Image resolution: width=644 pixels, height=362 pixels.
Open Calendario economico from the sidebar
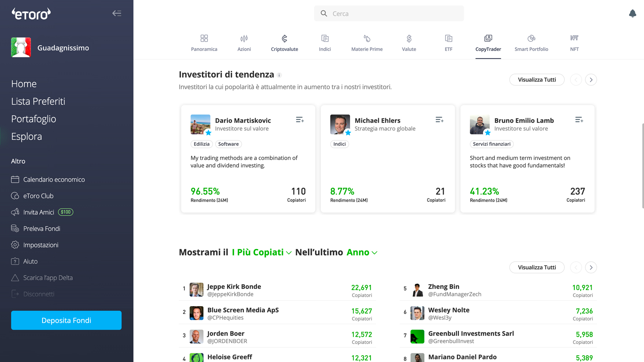(54, 179)
